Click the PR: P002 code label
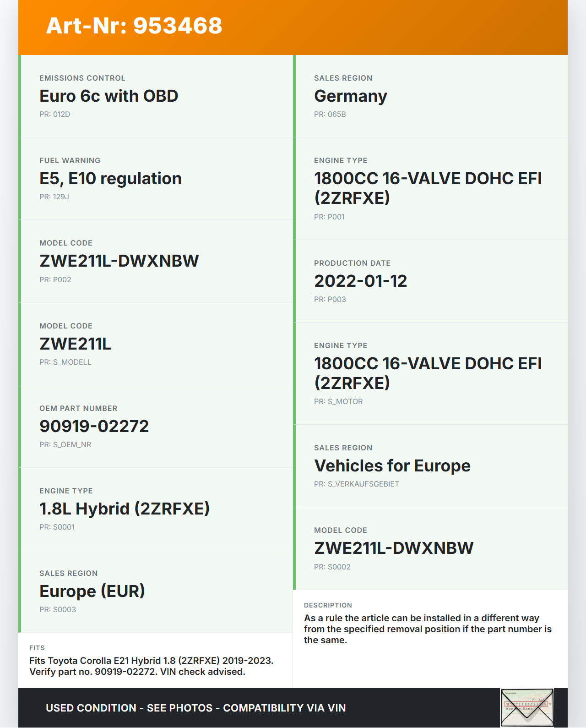Image resolution: width=586 pixels, height=728 pixels. pos(55,279)
